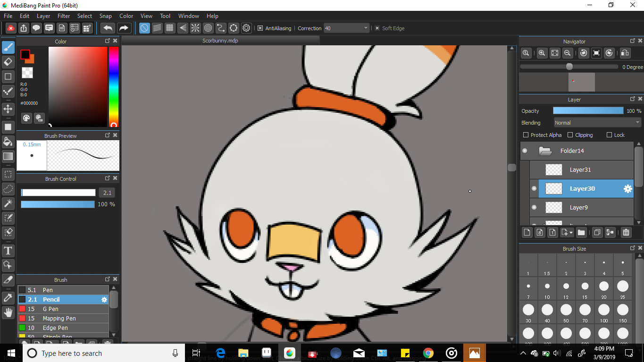
Task: Add a new layer folder
Action: (581, 232)
